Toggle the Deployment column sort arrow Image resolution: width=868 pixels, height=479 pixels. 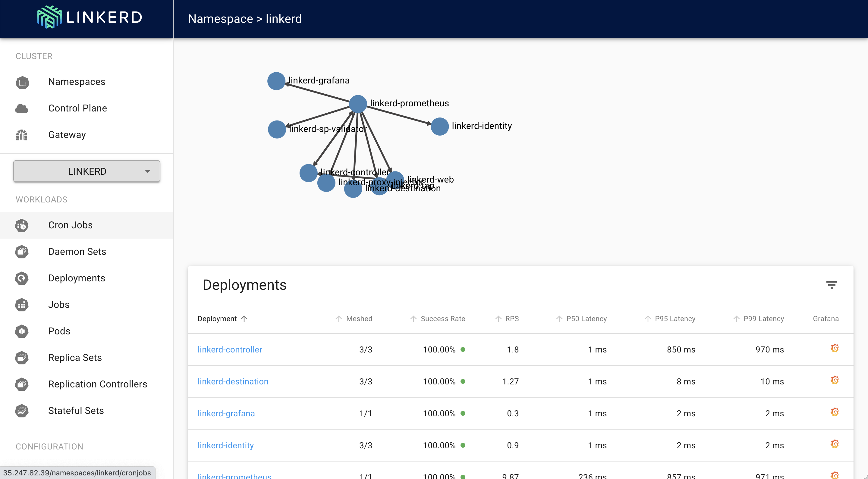click(x=244, y=319)
